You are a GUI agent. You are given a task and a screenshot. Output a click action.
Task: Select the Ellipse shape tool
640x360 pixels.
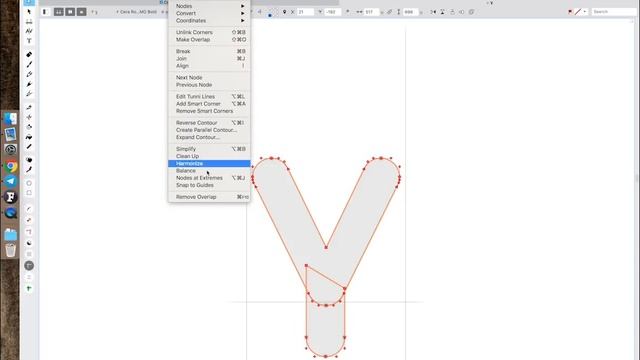pos(29,183)
